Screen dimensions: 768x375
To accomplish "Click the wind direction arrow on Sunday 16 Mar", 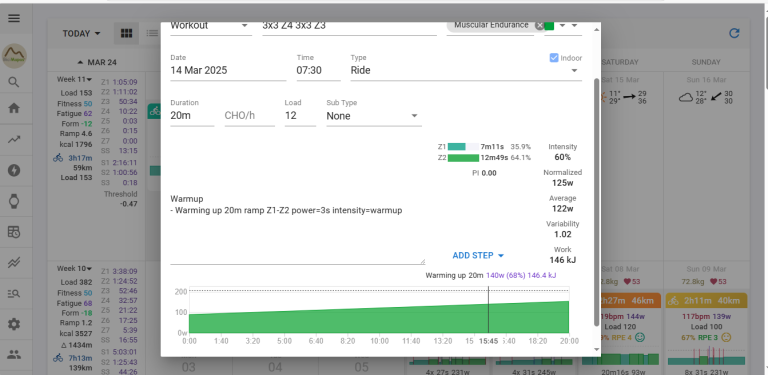I will click(x=716, y=96).
